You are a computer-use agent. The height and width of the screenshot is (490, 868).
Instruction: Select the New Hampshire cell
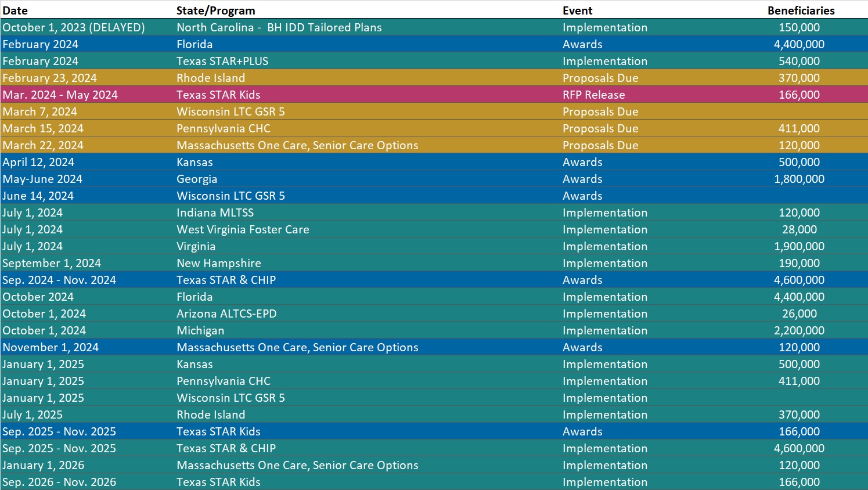point(218,263)
